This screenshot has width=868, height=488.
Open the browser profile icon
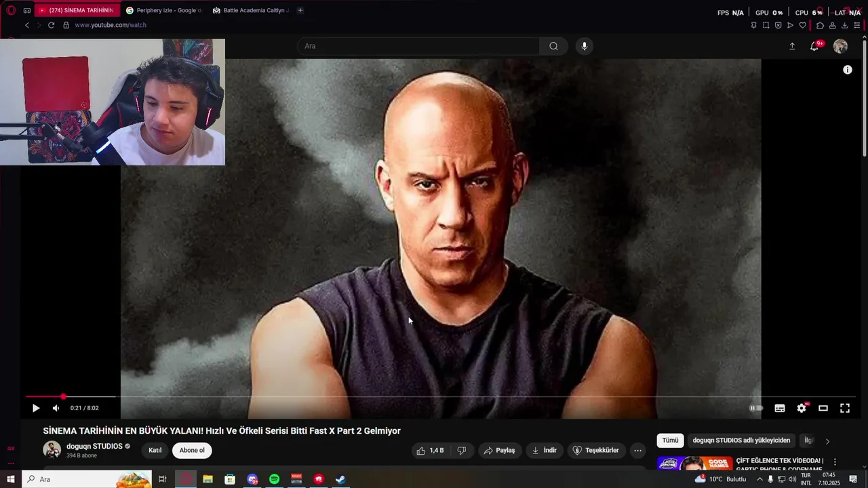pyautogui.click(x=832, y=25)
